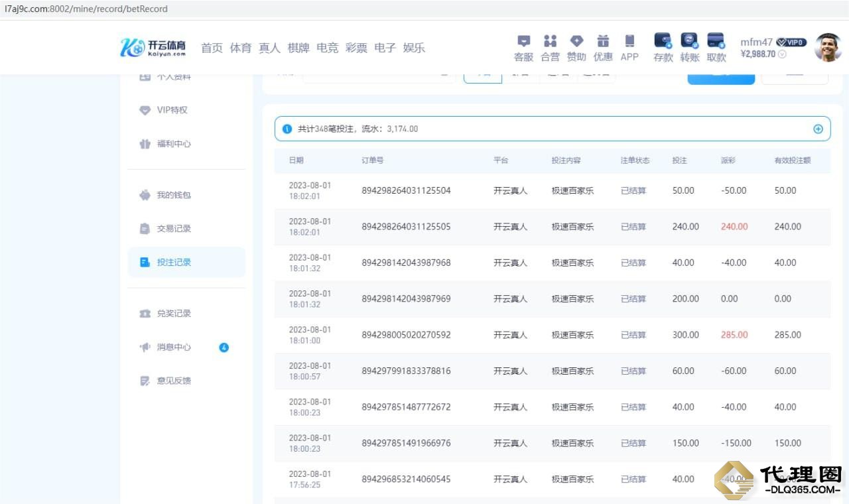
Task: Click the username mfm47
Action: (757, 42)
